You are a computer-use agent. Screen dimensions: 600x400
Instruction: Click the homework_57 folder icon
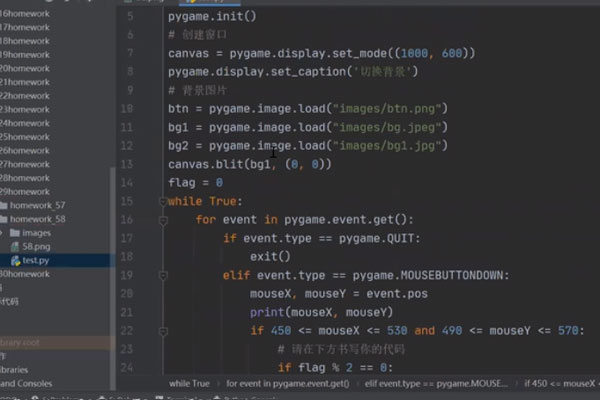[5, 204]
